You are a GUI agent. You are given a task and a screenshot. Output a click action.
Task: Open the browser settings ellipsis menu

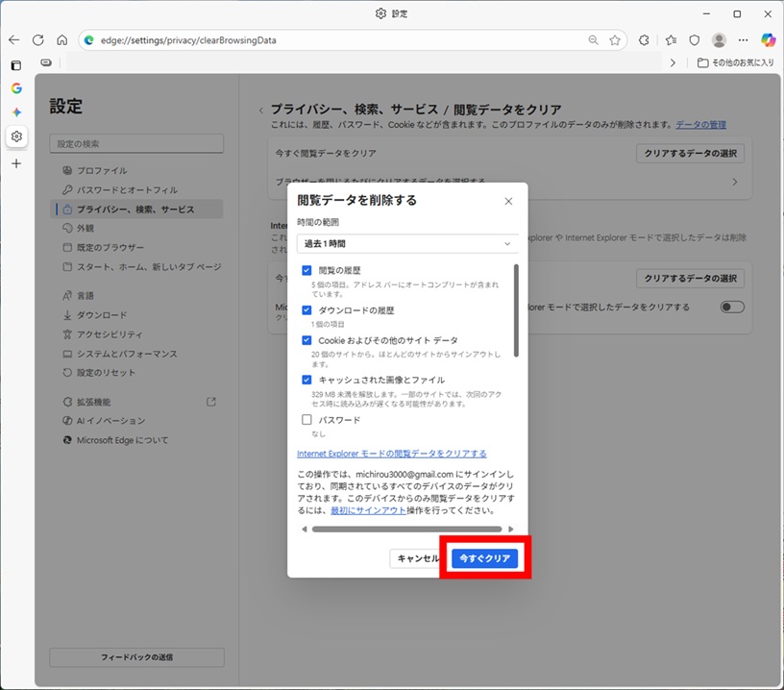click(x=744, y=40)
